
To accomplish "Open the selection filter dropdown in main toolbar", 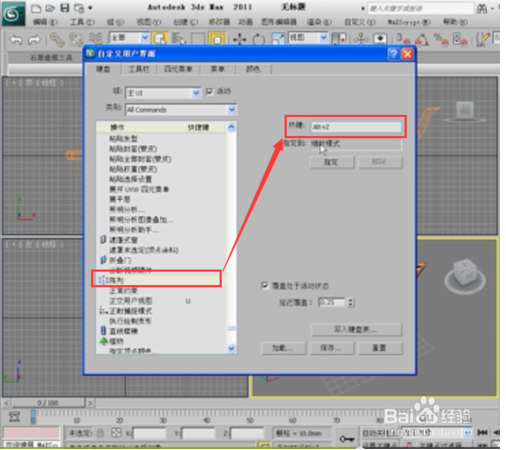I will point(129,38).
